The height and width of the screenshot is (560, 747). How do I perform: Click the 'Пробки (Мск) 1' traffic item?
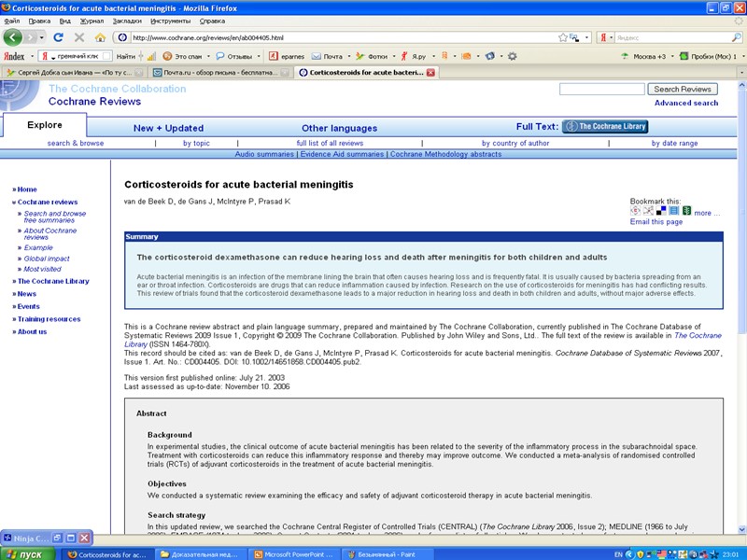(708, 56)
